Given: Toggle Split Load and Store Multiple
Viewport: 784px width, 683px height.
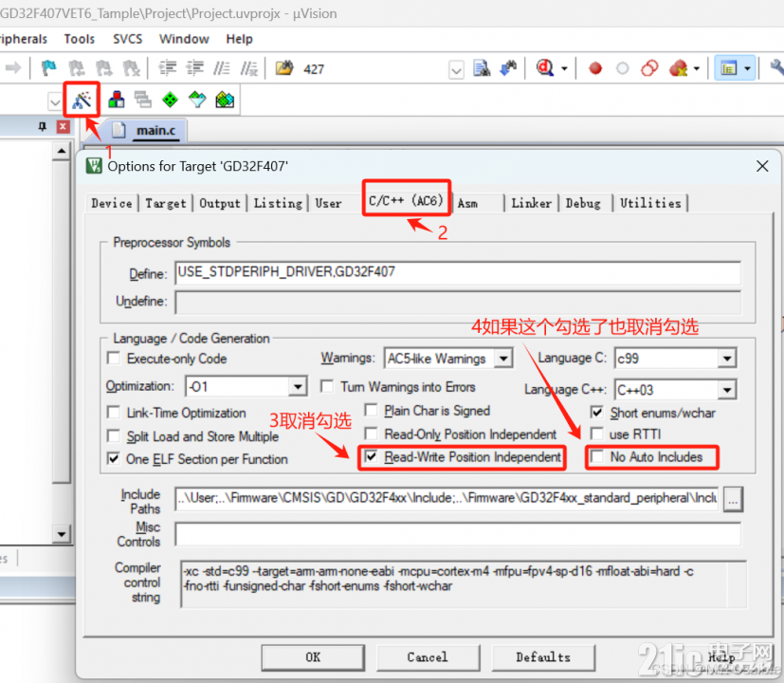Looking at the screenshot, I should click(x=114, y=436).
